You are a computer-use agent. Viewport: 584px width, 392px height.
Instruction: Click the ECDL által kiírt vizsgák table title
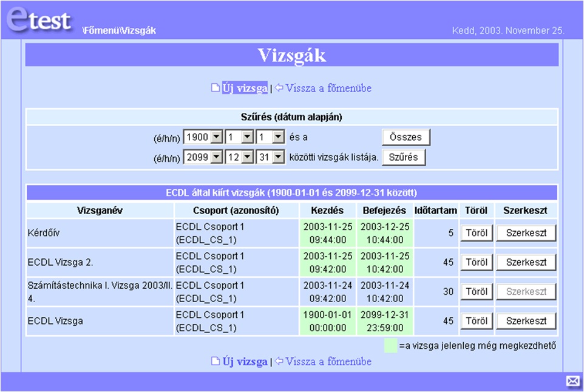[291, 192]
